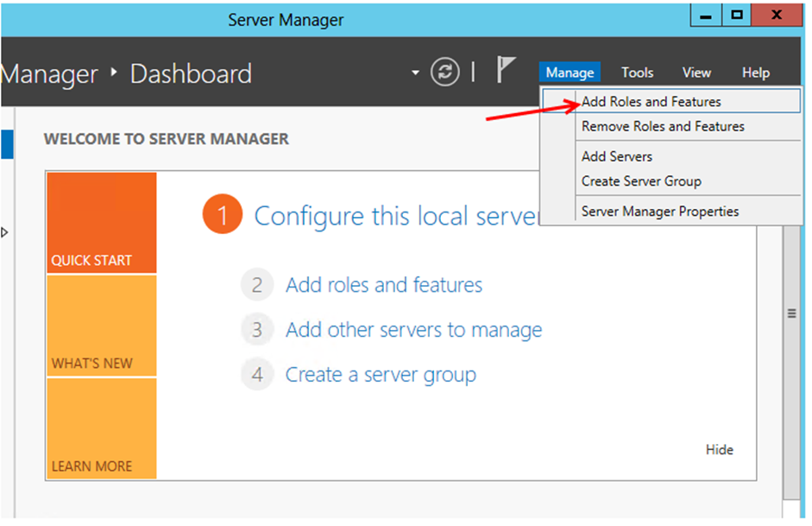Open the Help menu
This screenshot has width=812, height=526.
point(756,73)
